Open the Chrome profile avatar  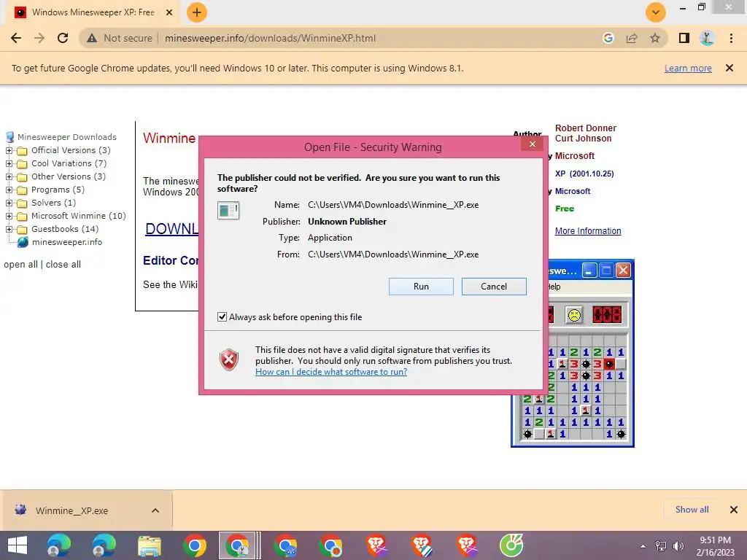pyautogui.click(x=708, y=38)
